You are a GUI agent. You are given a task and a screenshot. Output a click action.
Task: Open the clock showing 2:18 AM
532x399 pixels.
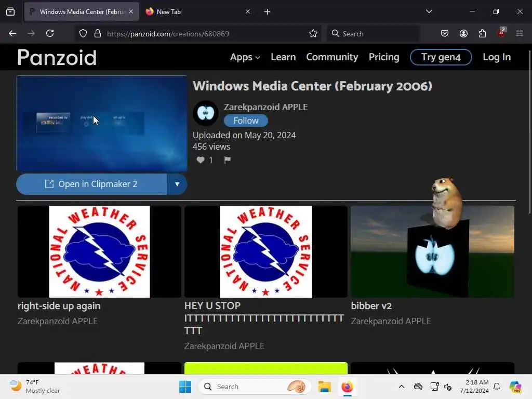click(x=474, y=387)
